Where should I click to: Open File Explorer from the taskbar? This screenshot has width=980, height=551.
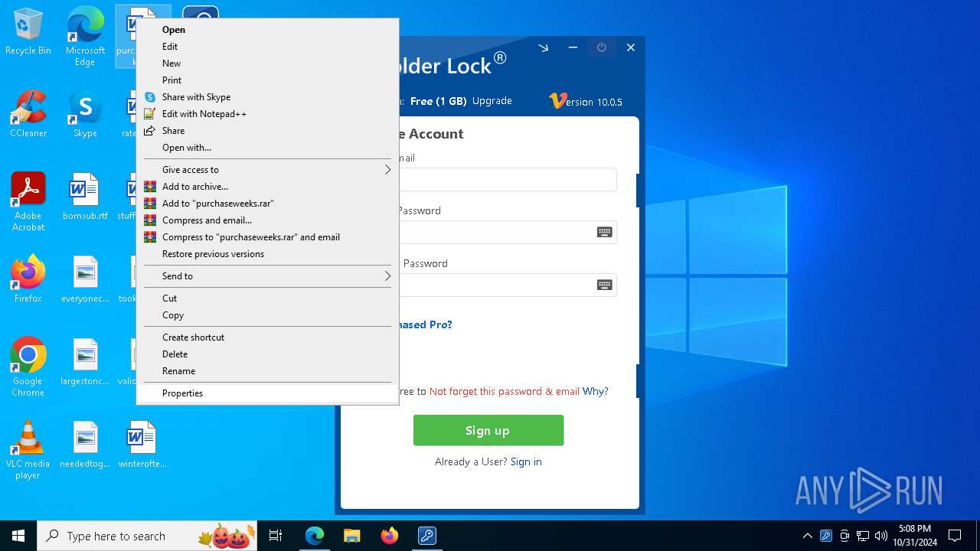point(352,536)
